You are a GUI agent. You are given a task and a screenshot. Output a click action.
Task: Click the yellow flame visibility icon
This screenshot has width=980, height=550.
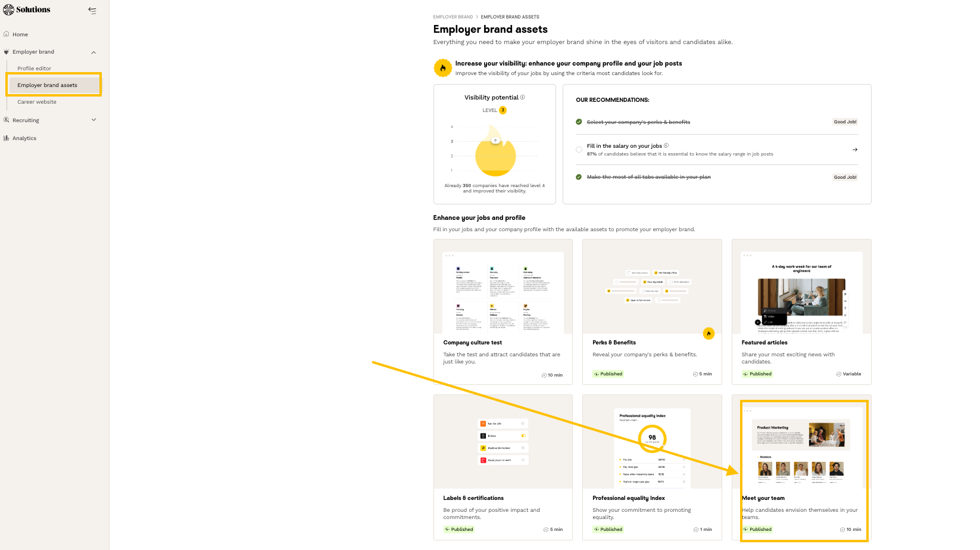442,68
